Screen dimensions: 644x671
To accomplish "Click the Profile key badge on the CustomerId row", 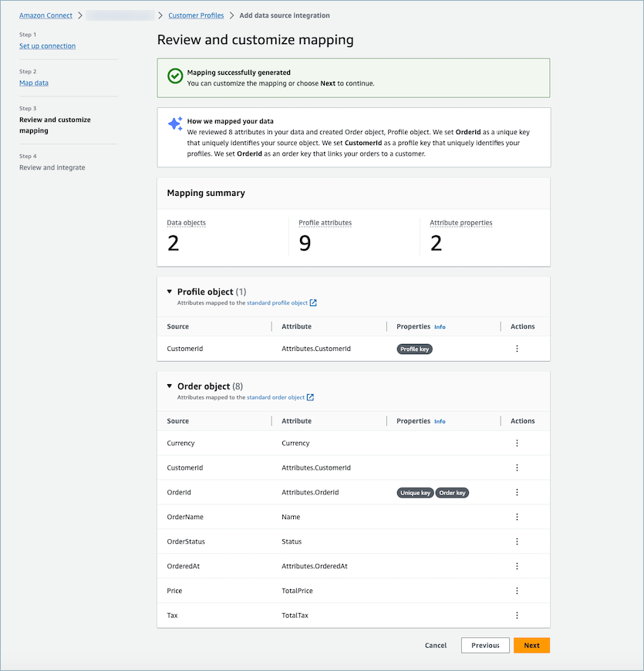I will (414, 349).
